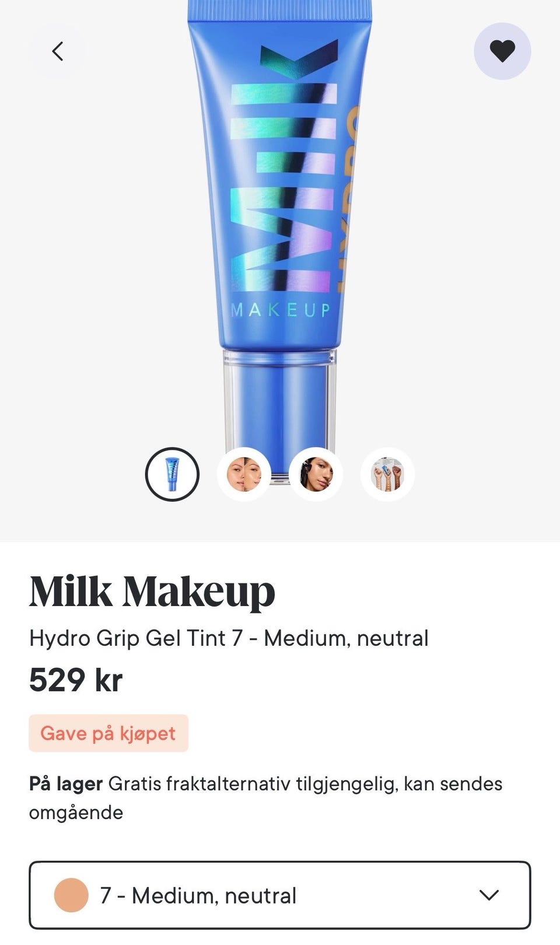Click the MAKEUP lettering on the tube

tap(281, 310)
